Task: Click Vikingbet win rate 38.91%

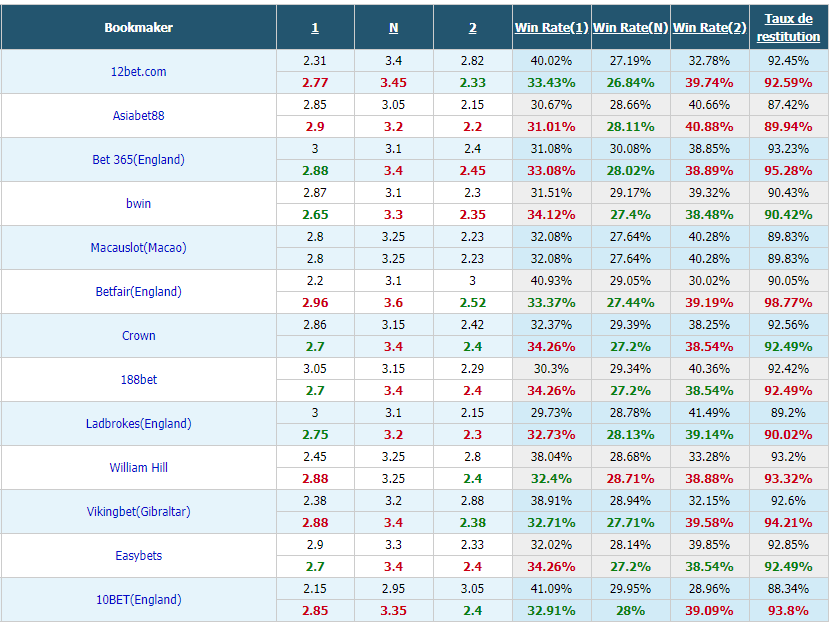Action: 552,501
